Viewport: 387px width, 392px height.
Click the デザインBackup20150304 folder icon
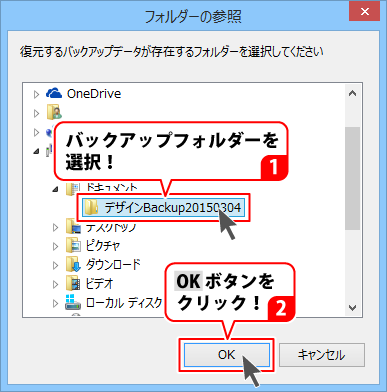[90, 207]
